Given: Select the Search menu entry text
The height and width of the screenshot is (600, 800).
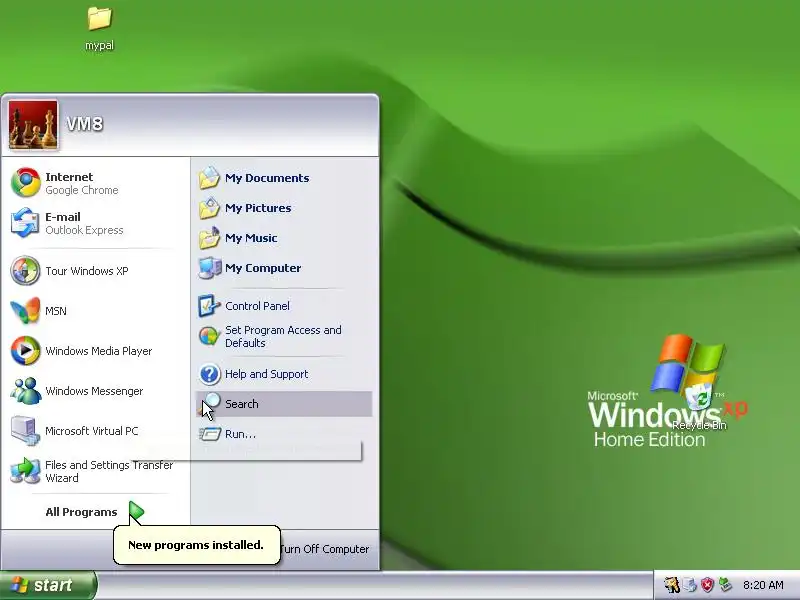Looking at the screenshot, I should (241, 404).
